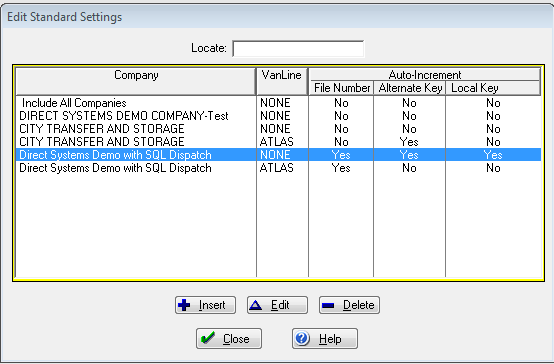Image resolution: width=554 pixels, height=364 pixels.
Task: Click Yes under Local Key in highlighted row
Action: coord(493,155)
